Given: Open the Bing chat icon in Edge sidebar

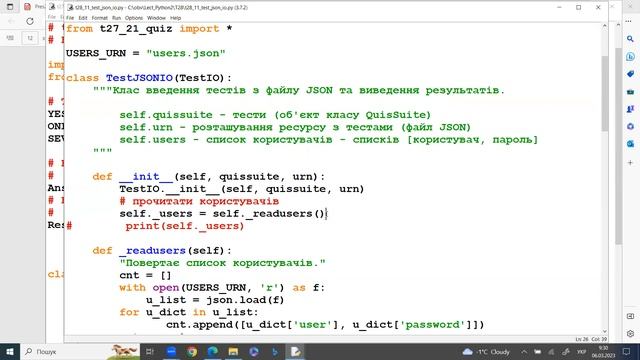Looking at the screenshot, I should 630,57.
